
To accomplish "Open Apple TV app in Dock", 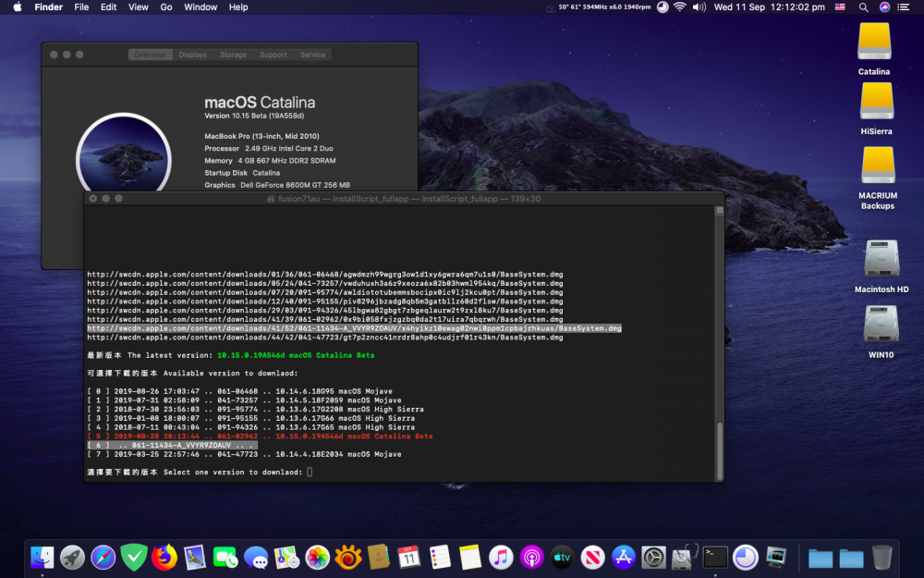I will pyautogui.click(x=562, y=557).
